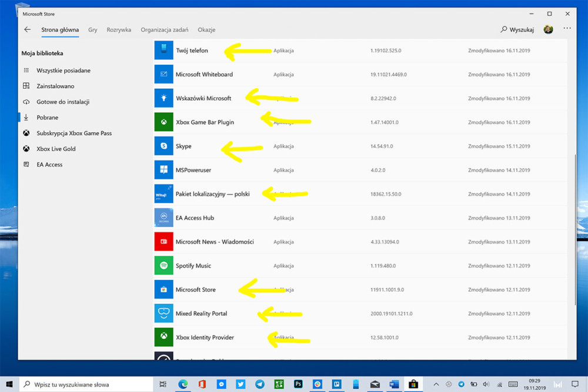The width and height of the screenshot is (588, 392).
Task: Select the Organizacja zadań tab
Action: point(164,29)
